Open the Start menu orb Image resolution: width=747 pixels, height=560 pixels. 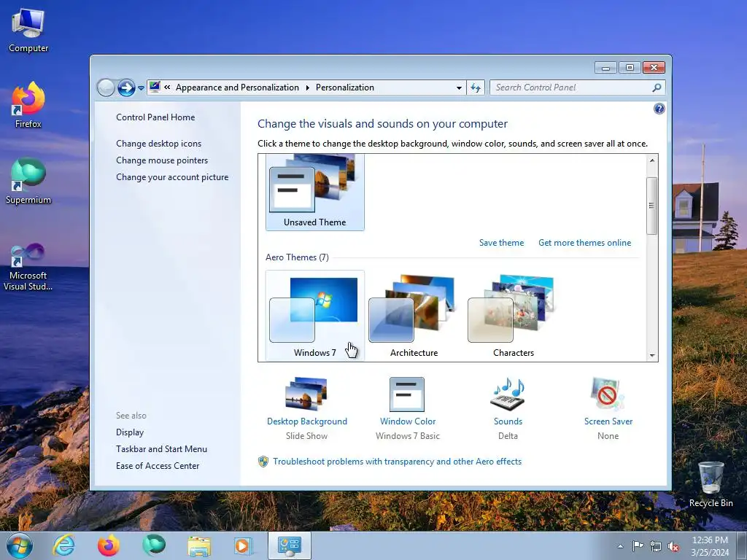tap(20, 545)
